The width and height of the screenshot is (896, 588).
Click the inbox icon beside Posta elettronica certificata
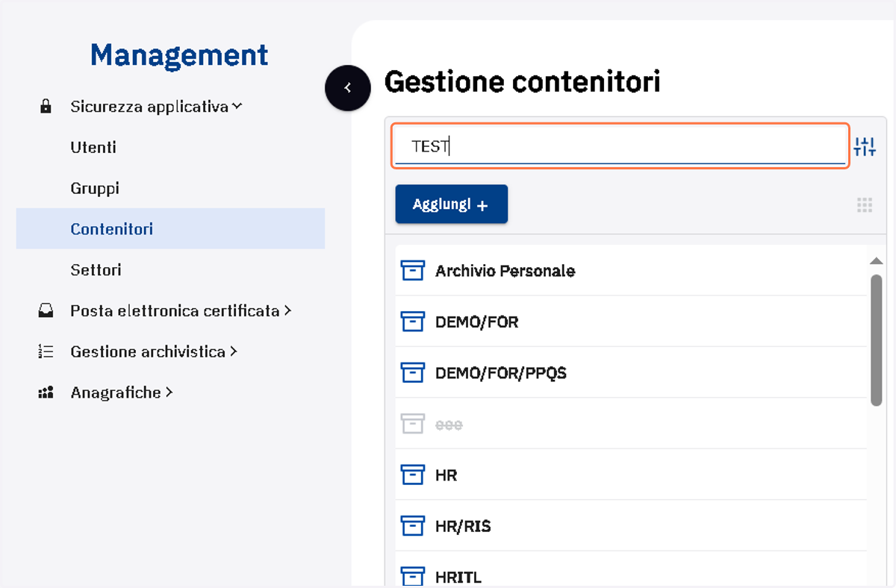tap(46, 311)
